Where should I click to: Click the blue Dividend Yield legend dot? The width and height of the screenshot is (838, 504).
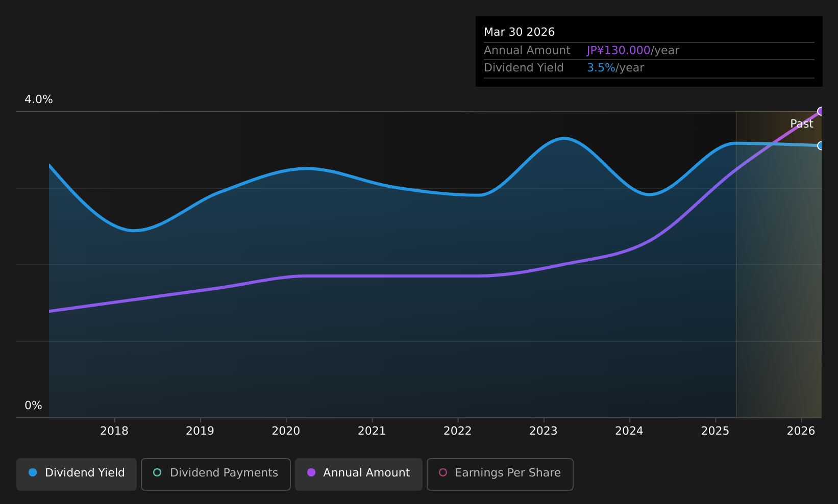32,473
